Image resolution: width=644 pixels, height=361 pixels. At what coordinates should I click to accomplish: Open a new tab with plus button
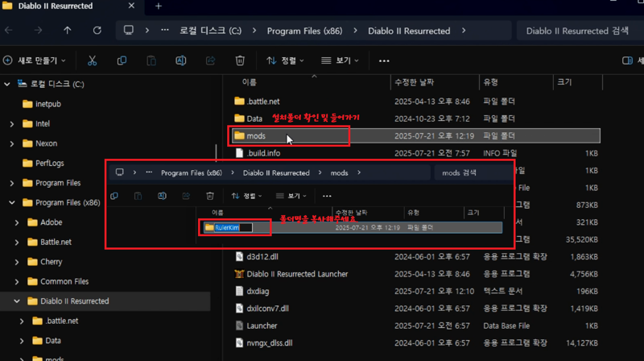click(159, 6)
